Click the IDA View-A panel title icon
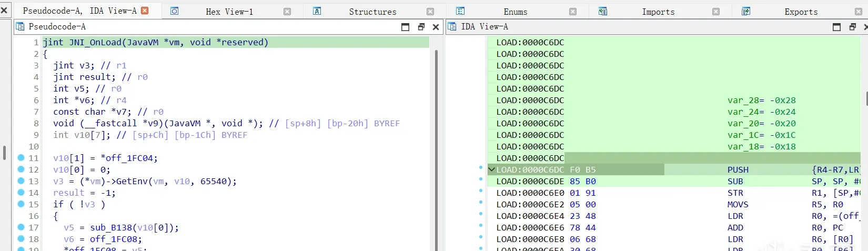The height and width of the screenshot is (251, 868). tap(452, 26)
